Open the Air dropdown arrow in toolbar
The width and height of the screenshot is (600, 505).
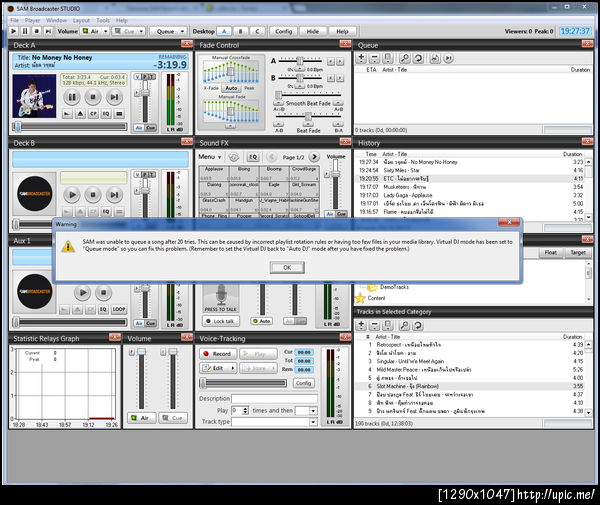[x=106, y=31]
